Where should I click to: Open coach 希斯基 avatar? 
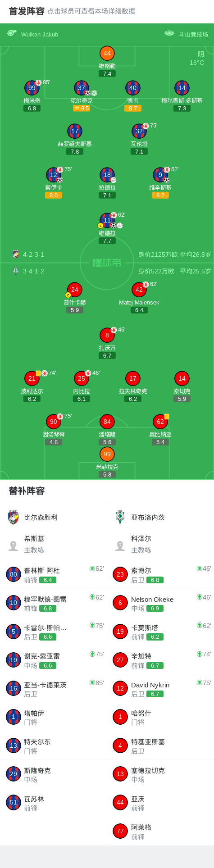tap(14, 546)
